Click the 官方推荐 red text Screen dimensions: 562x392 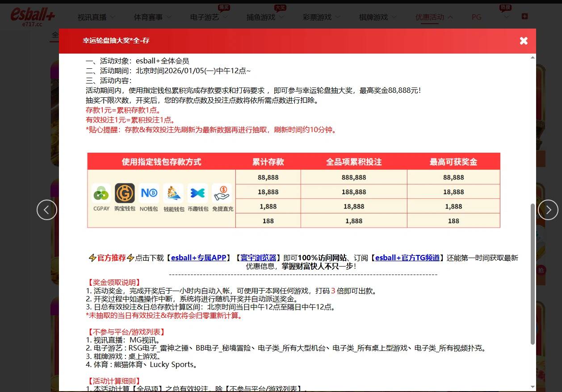coord(112,258)
